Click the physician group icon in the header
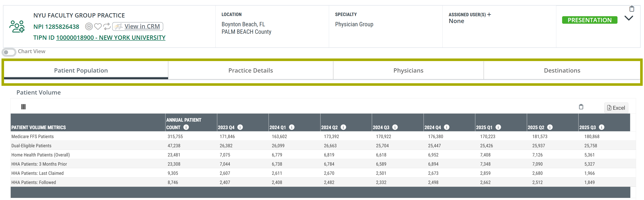 (17, 26)
